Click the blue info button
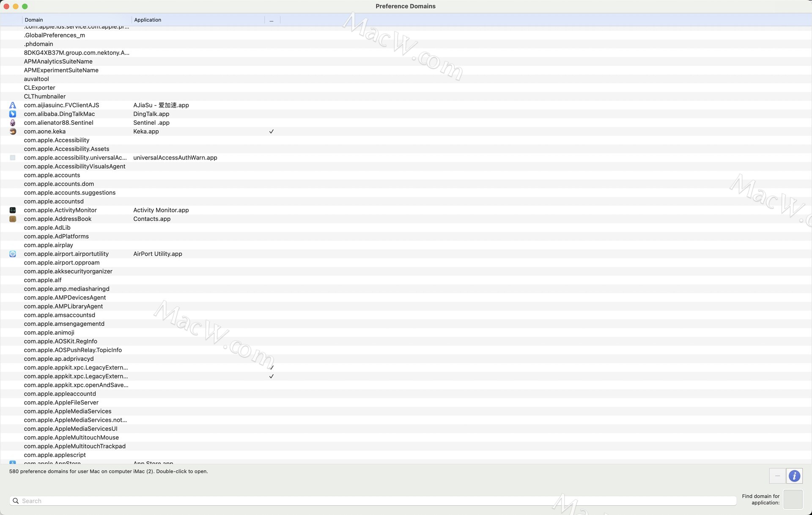The image size is (812, 515). point(794,476)
